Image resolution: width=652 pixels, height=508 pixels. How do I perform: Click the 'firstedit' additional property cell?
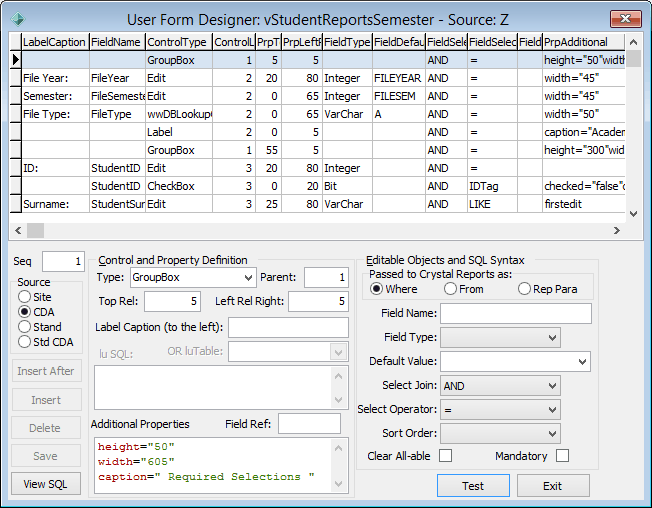tap(583, 204)
